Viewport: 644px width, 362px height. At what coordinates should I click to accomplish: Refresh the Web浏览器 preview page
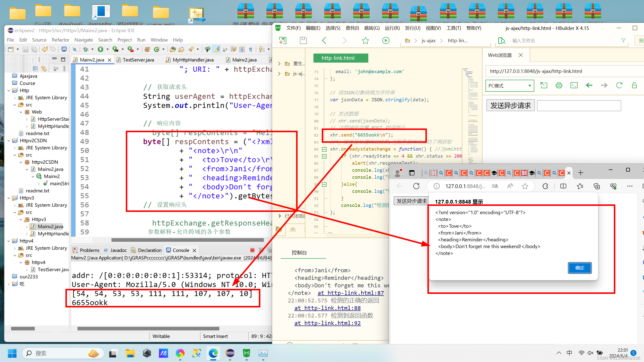tap(619, 85)
